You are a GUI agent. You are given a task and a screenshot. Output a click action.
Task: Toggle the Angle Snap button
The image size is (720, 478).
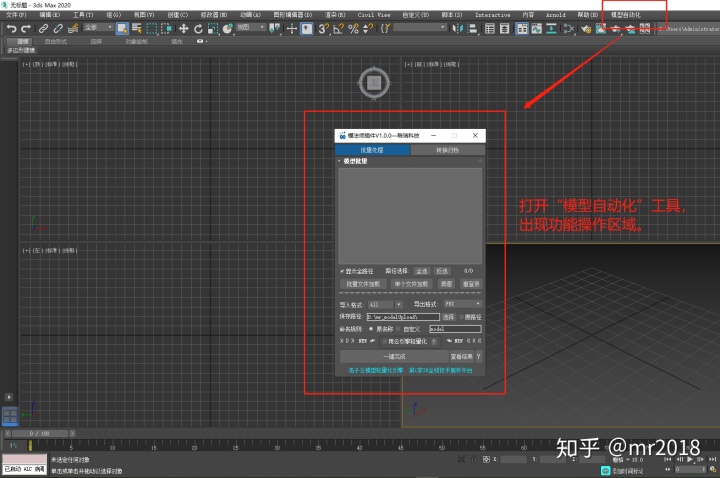pyautogui.click(x=338, y=29)
